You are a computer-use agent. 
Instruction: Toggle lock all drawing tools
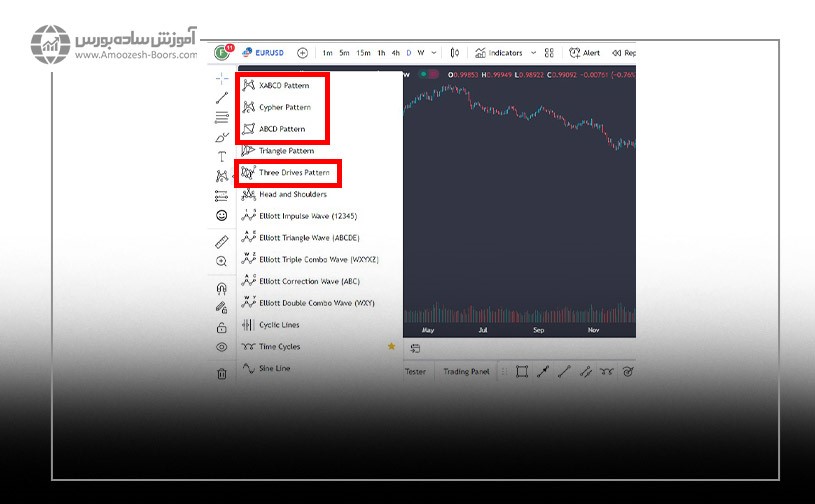pos(221,327)
